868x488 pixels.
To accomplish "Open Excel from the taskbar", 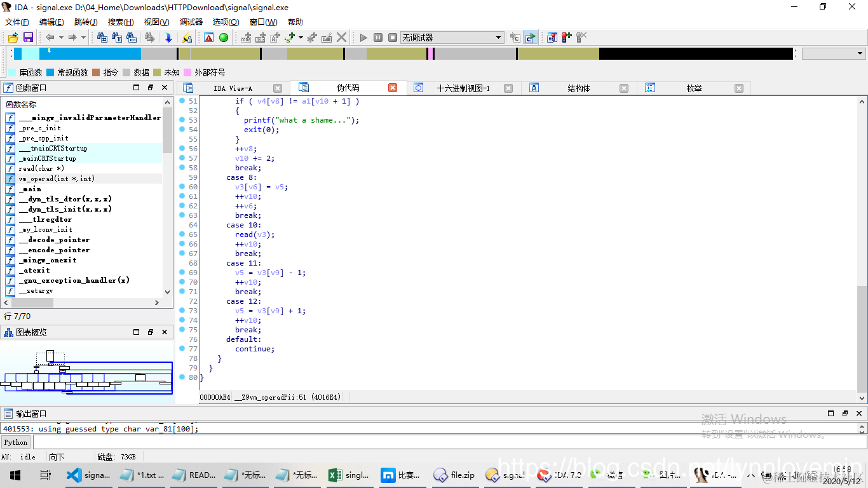I will pyautogui.click(x=349, y=475).
